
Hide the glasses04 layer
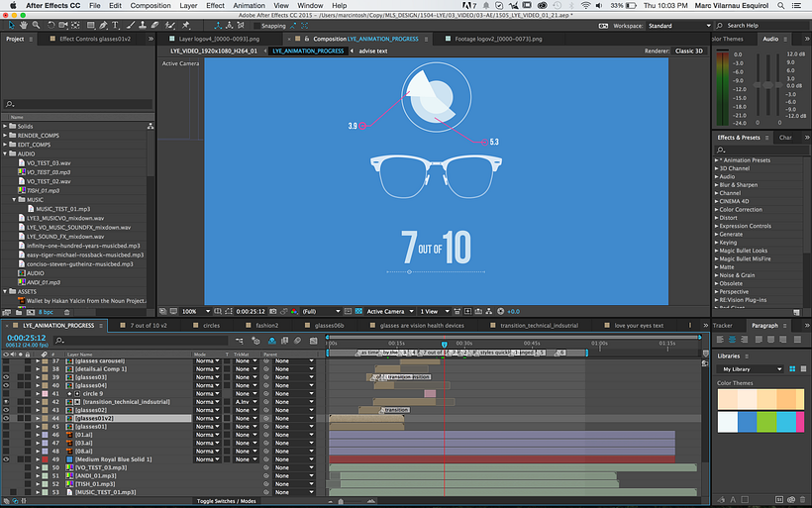[x=6, y=386]
